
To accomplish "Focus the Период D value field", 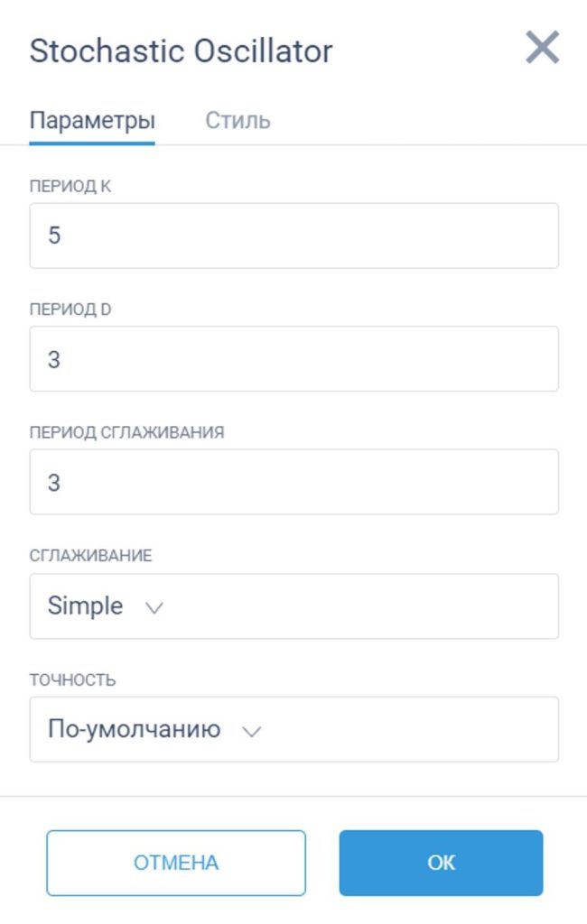I will click(x=293, y=359).
